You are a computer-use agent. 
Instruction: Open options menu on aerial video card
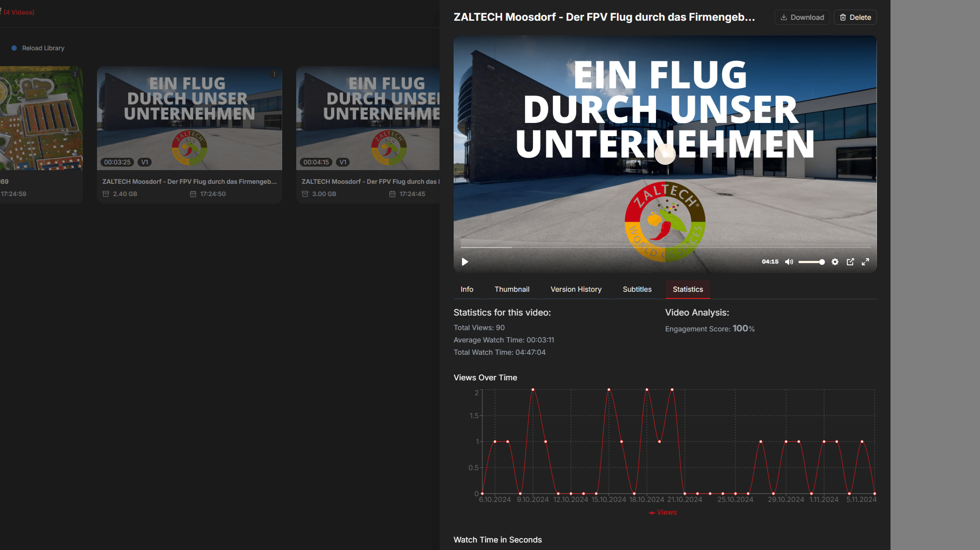[75, 74]
